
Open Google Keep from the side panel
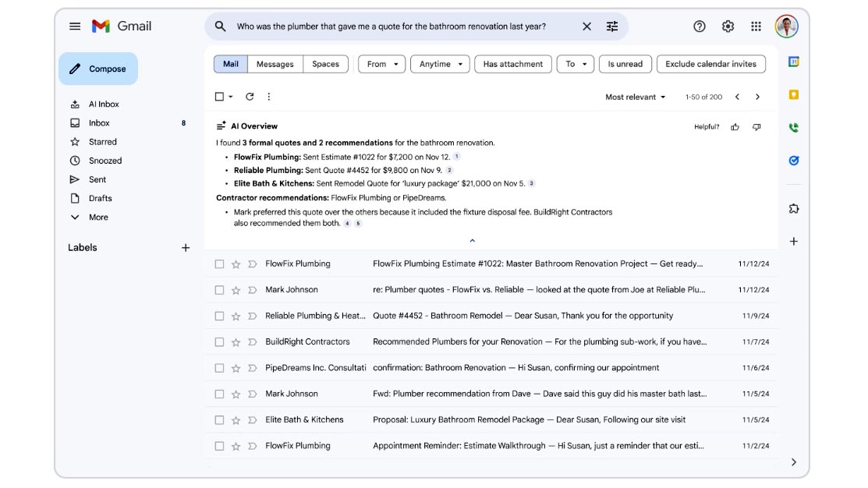[794, 94]
